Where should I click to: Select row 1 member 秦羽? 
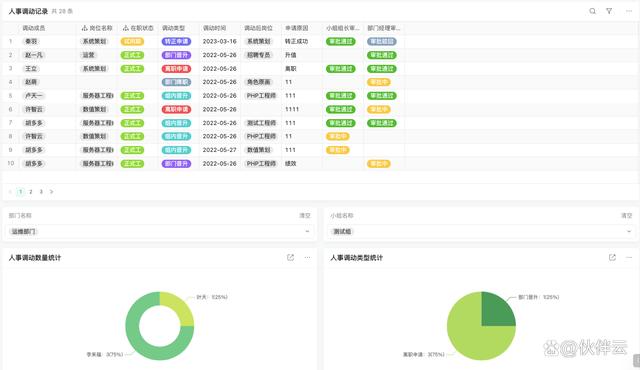pos(31,42)
